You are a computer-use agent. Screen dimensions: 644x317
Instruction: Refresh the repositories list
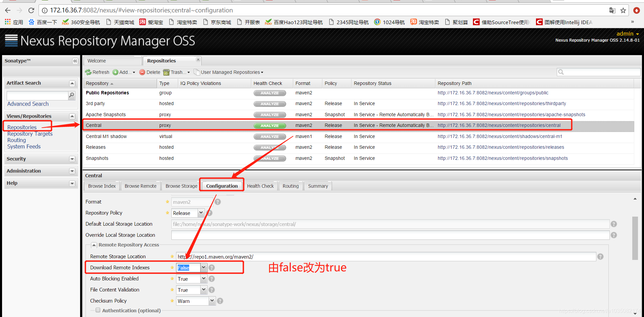pyautogui.click(x=97, y=72)
